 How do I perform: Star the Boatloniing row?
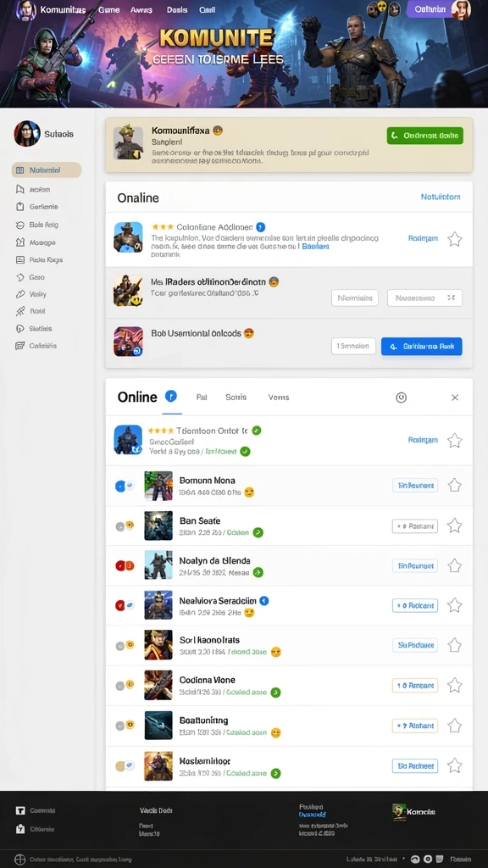pyautogui.click(x=454, y=726)
